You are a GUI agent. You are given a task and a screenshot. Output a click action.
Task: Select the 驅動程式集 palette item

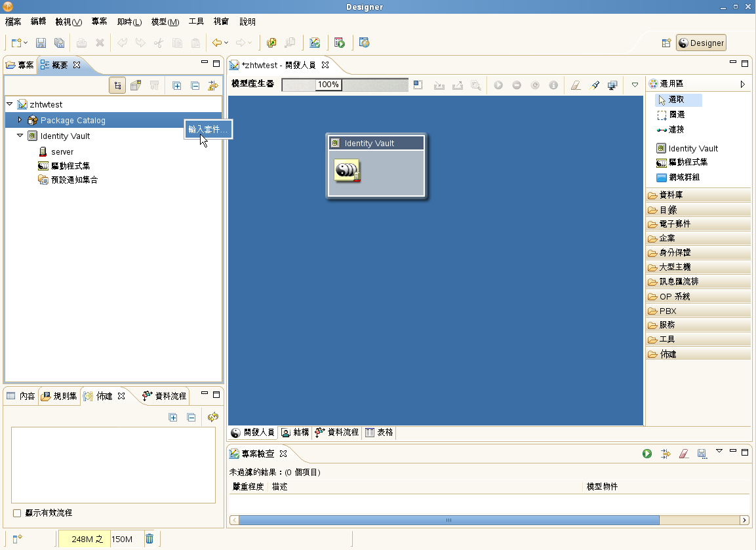682,163
